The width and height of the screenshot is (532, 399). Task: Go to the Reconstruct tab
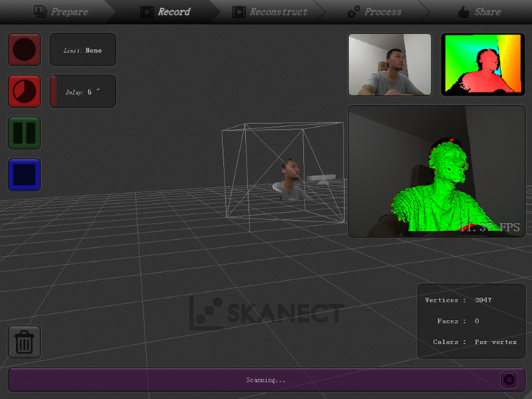point(270,12)
